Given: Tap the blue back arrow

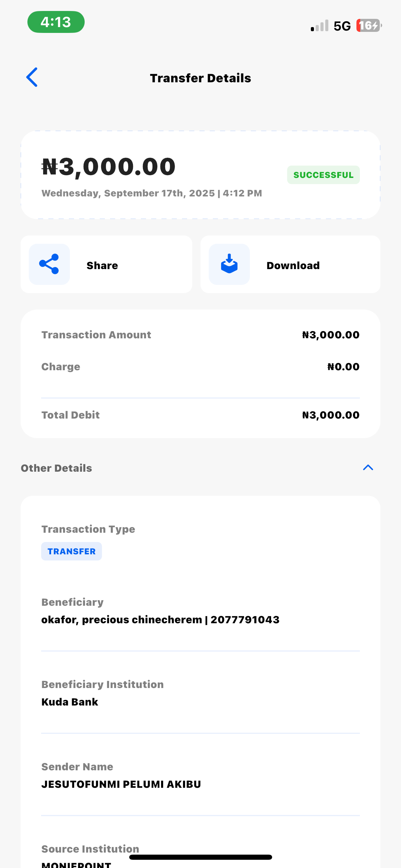Looking at the screenshot, I should pos(32,77).
